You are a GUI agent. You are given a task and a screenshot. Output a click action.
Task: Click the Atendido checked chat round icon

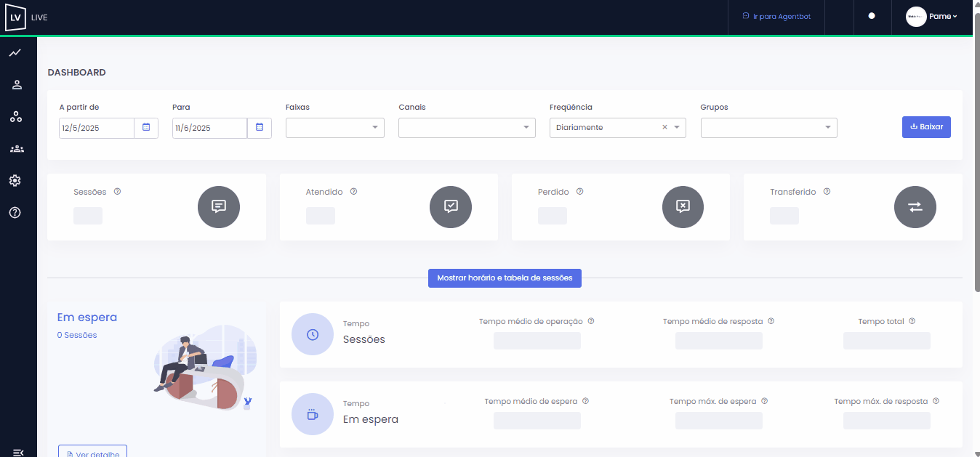pos(451,206)
